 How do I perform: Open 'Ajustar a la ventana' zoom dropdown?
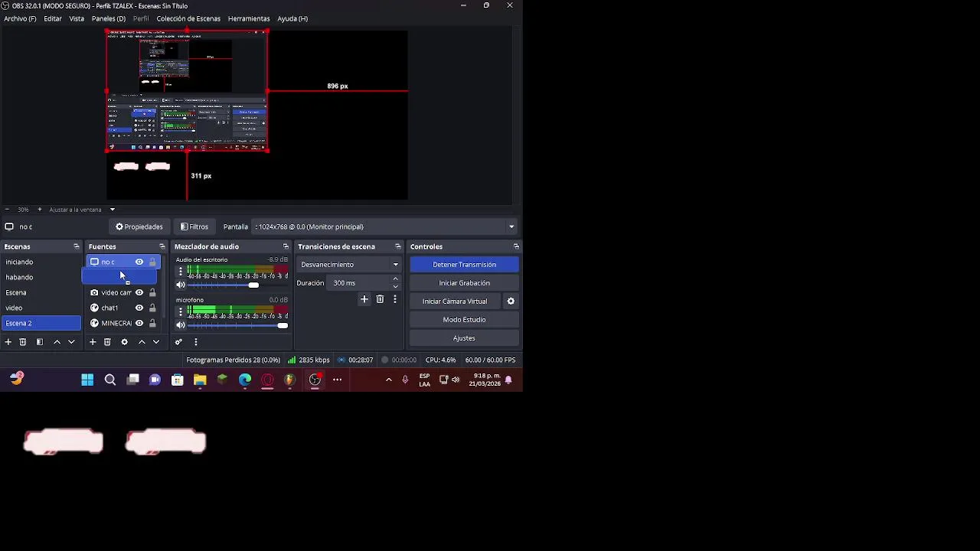pos(82,210)
